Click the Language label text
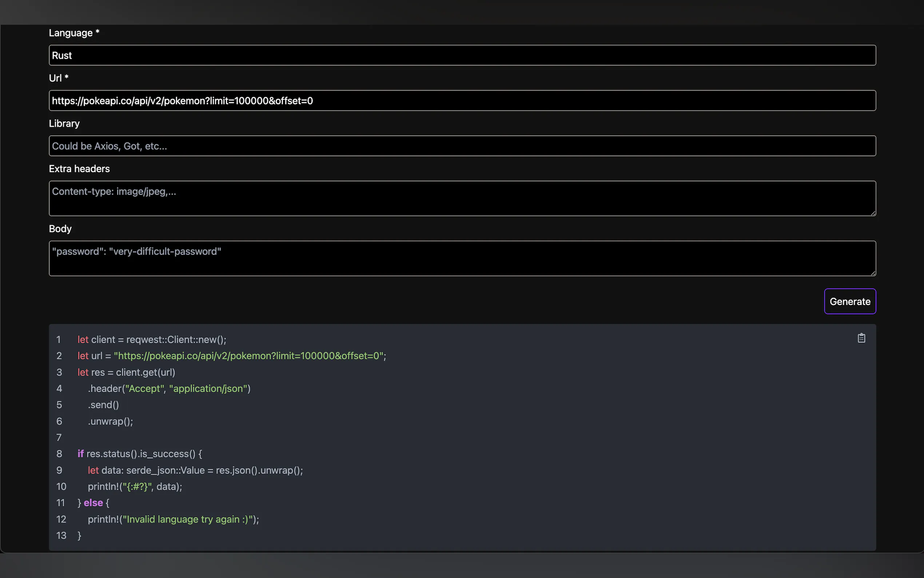 pos(71,33)
